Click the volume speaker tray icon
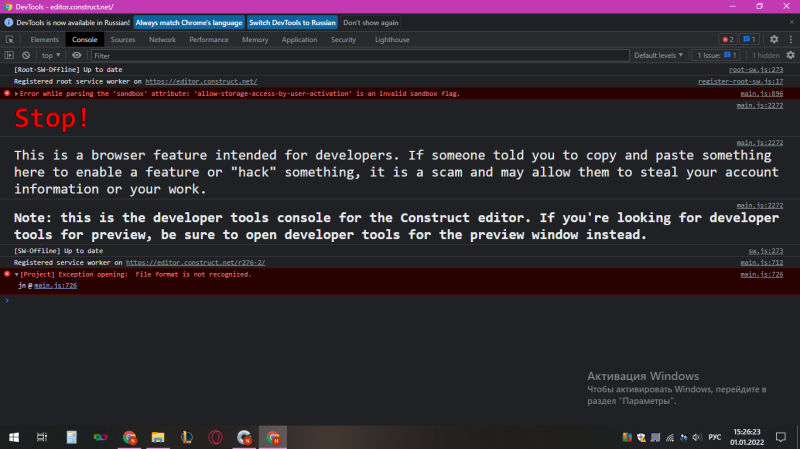800x449 pixels. [697, 437]
